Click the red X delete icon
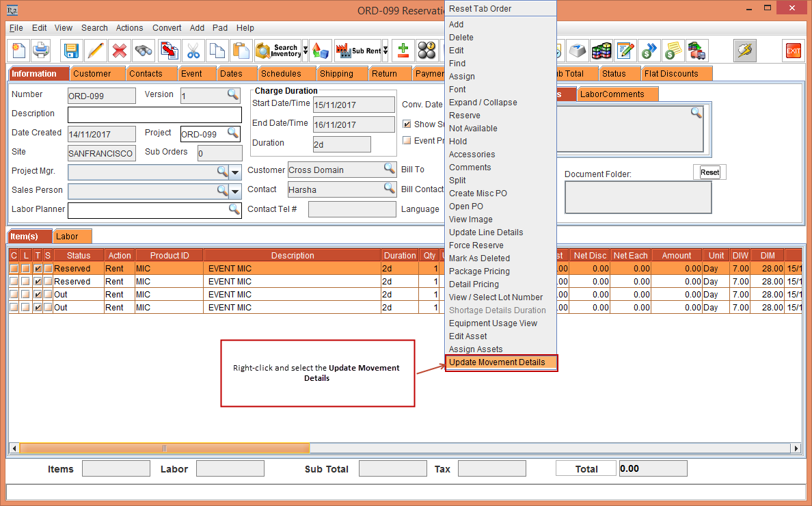The height and width of the screenshot is (506, 812). (120, 51)
